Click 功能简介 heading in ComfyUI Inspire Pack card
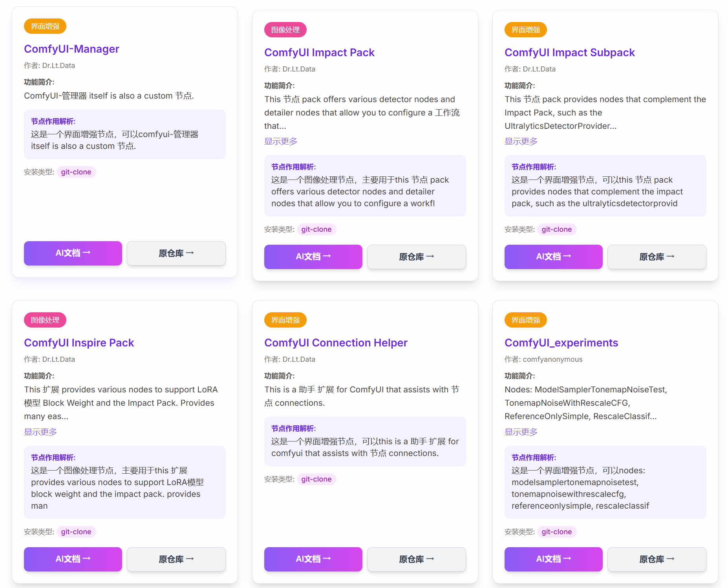728x588 pixels. pyautogui.click(x=39, y=376)
